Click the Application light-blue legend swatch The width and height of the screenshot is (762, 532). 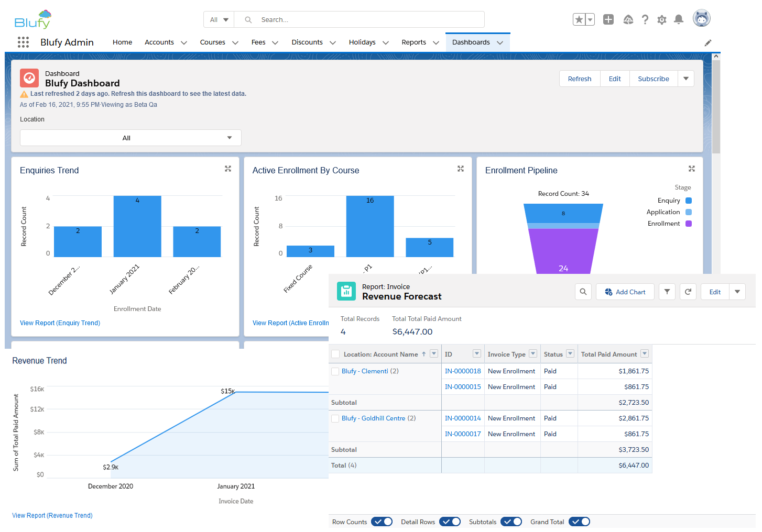pyautogui.click(x=689, y=212)
